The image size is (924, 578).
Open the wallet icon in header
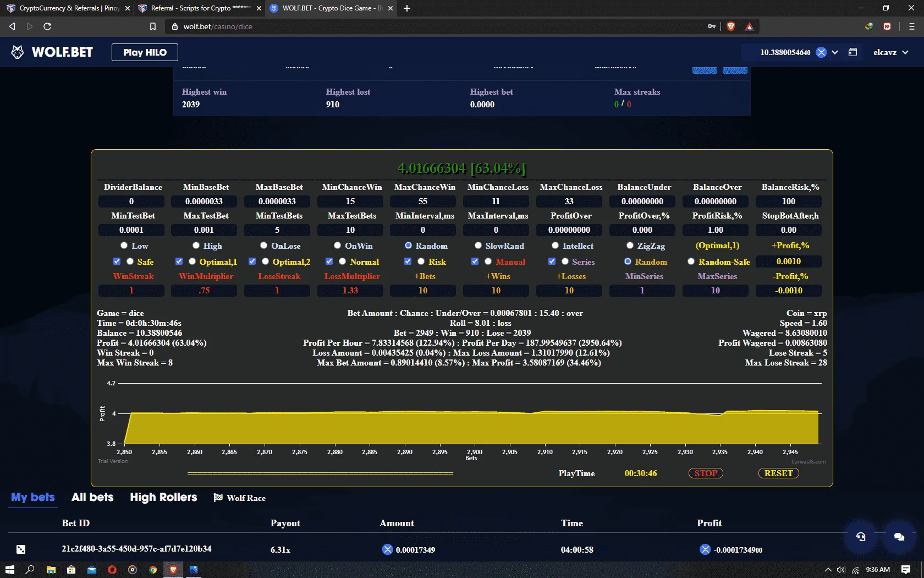pyautogui.click(x=853, y=52)
